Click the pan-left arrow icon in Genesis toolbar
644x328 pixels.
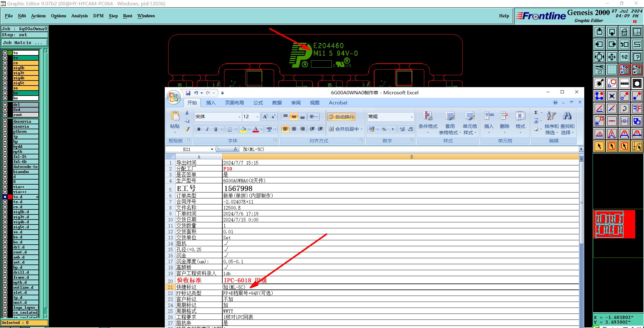[x=599, y=44]
